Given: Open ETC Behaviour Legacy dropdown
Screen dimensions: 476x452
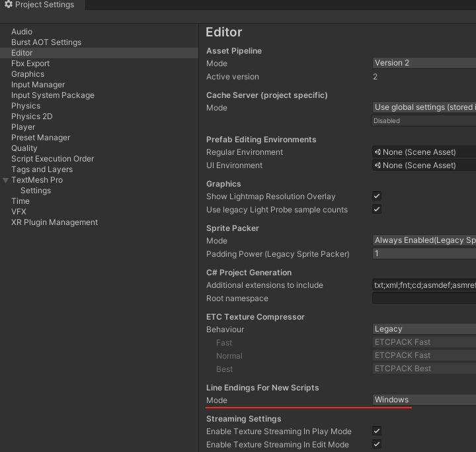Looking at the screenshot, I should coord(424,329).
